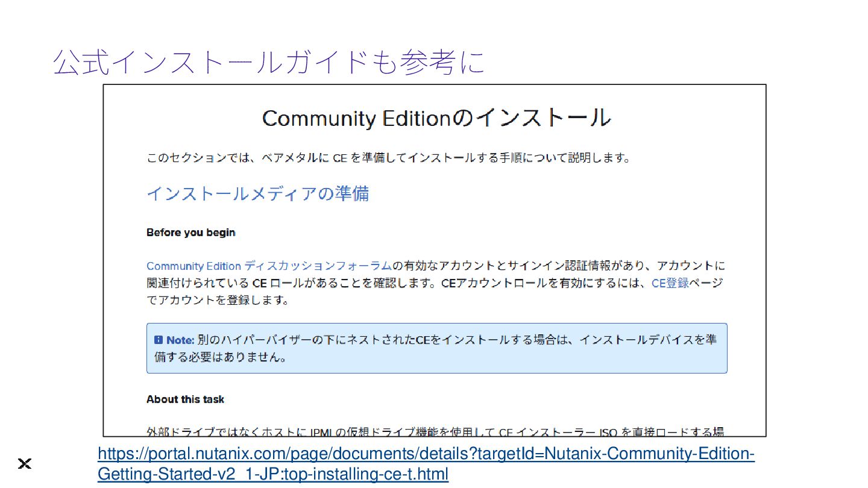This screenshot has height=488, width=868.
Task: Click the sentence starting このセクションでは
Action: 389,158
